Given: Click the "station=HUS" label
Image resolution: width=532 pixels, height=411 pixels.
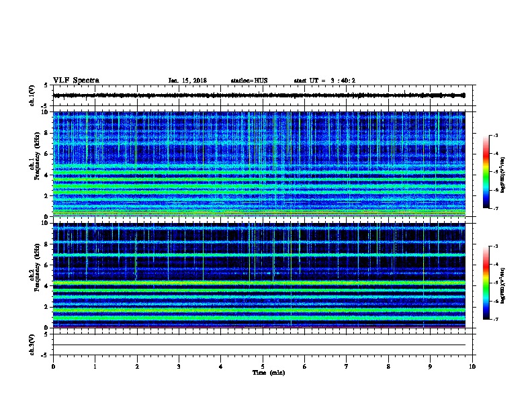Looking at the screenshot, I should pyautogui.click(x=249, y=81).
